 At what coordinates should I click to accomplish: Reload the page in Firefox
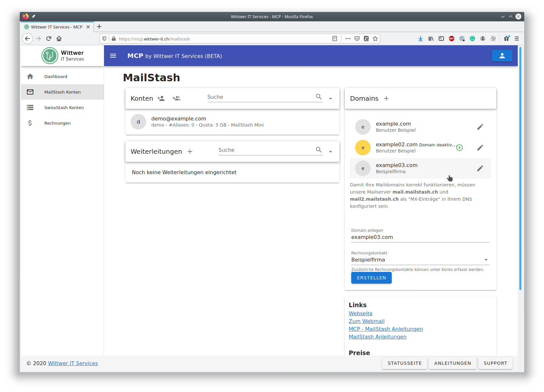[x=49, y=39]
